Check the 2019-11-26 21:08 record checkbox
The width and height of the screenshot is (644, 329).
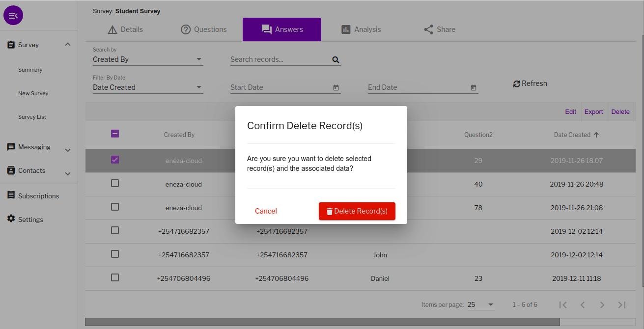[x=115, y=207]
